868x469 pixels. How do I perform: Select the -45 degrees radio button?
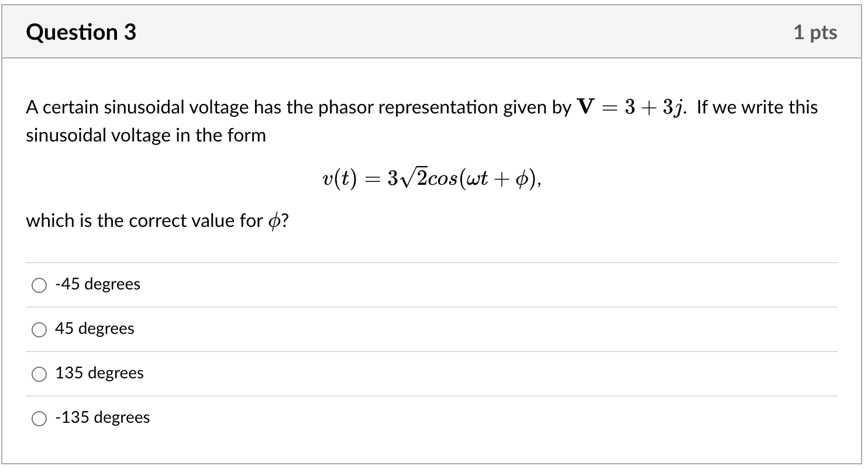(x=39, y=285)
